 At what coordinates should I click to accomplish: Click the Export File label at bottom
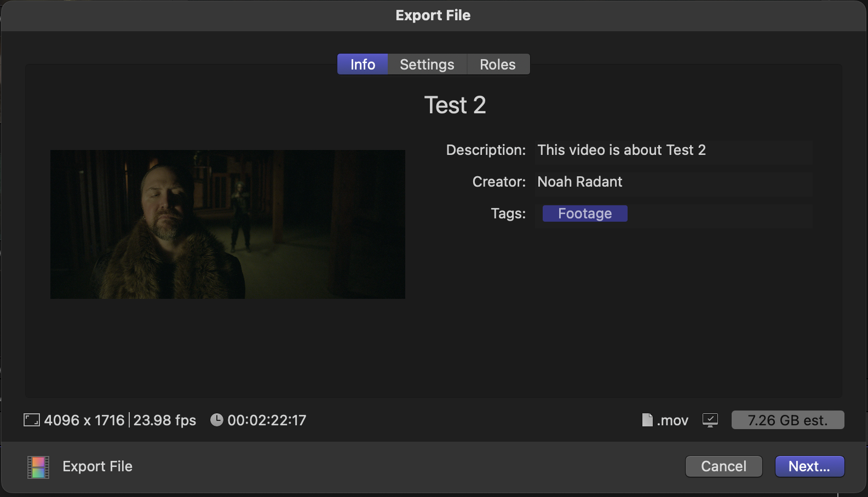[x=97, y=466]
